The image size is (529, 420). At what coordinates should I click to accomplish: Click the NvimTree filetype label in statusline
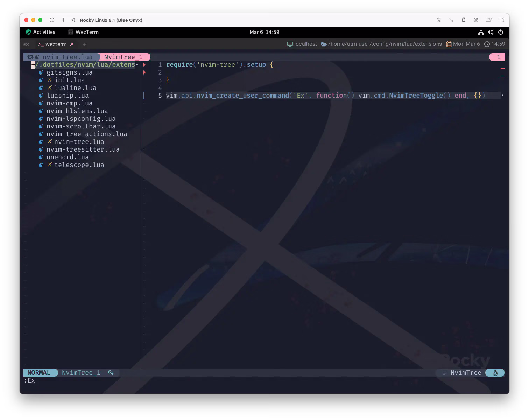[466, 373]
